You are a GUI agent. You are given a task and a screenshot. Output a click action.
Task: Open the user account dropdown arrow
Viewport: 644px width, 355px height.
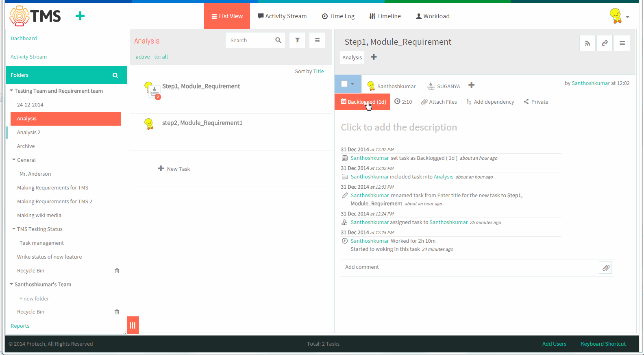click(x=628, y=17)
